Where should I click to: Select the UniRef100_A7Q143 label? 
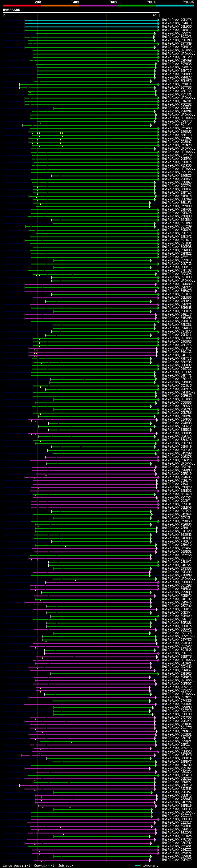click(177, 379)
